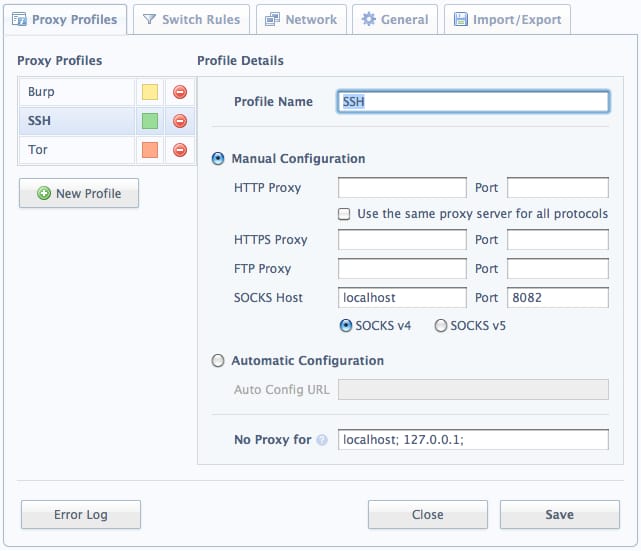Select the Tor profile in the list

77,150
